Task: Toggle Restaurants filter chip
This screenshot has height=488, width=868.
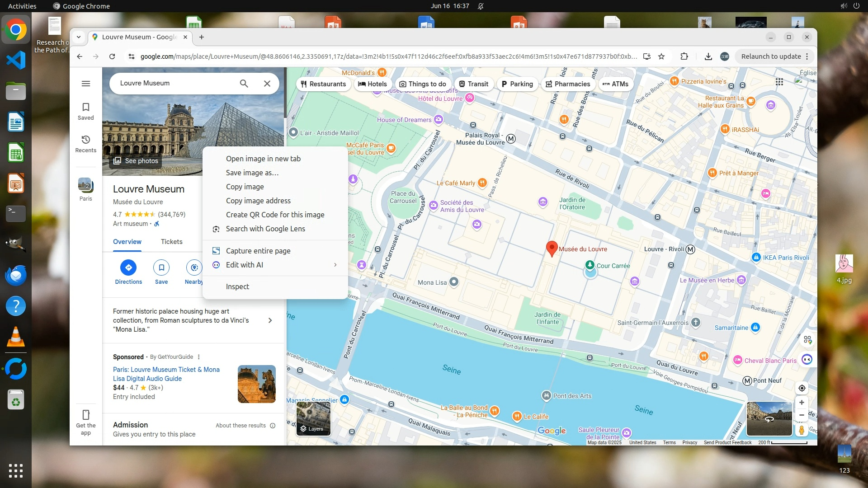Action: 323,84
